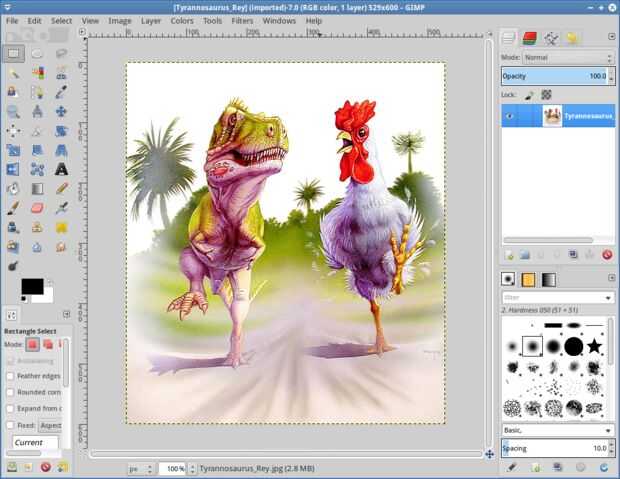Screen dimensions: 620x479
Task: Select the Bucket Fill tool
Action: click(x=13, y=189)
